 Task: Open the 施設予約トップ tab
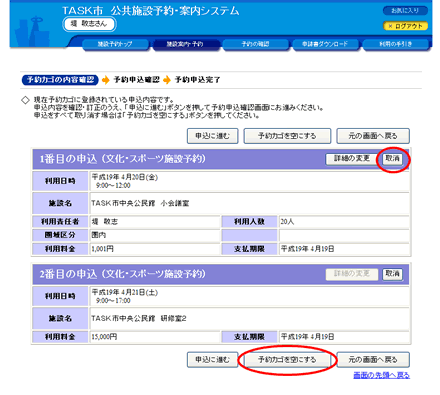pos(115,44)
